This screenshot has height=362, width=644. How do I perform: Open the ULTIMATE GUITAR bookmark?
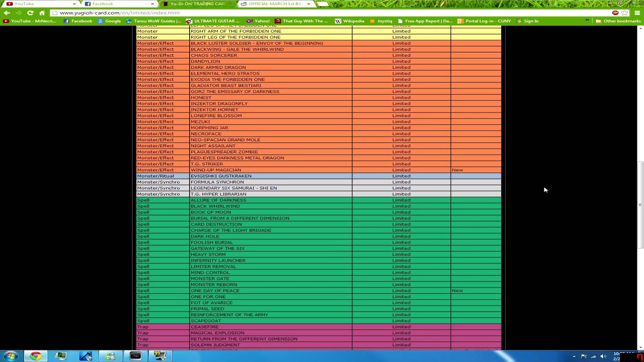point(213,21)
